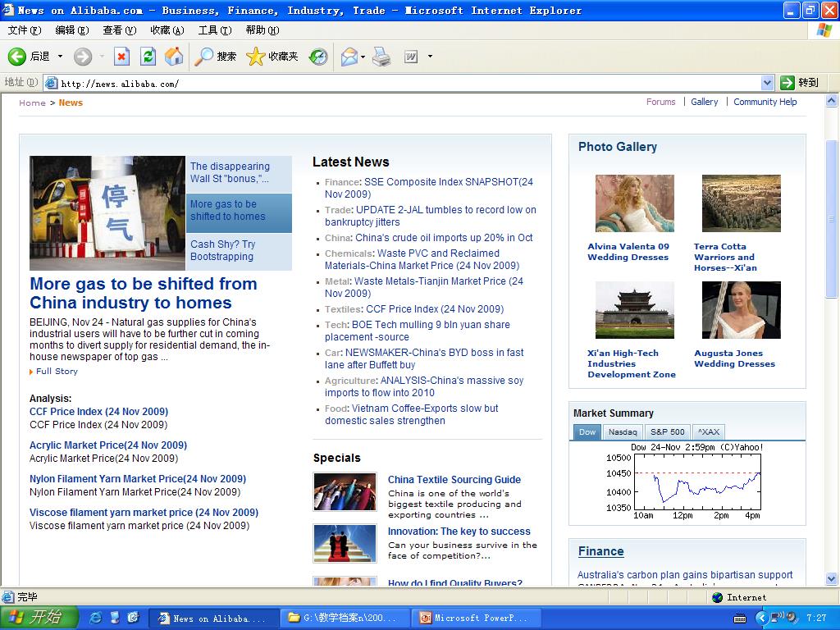
Task: Open Terra Cotta Warriors gallery thumbnail
Action: click(x=742, y=203)
